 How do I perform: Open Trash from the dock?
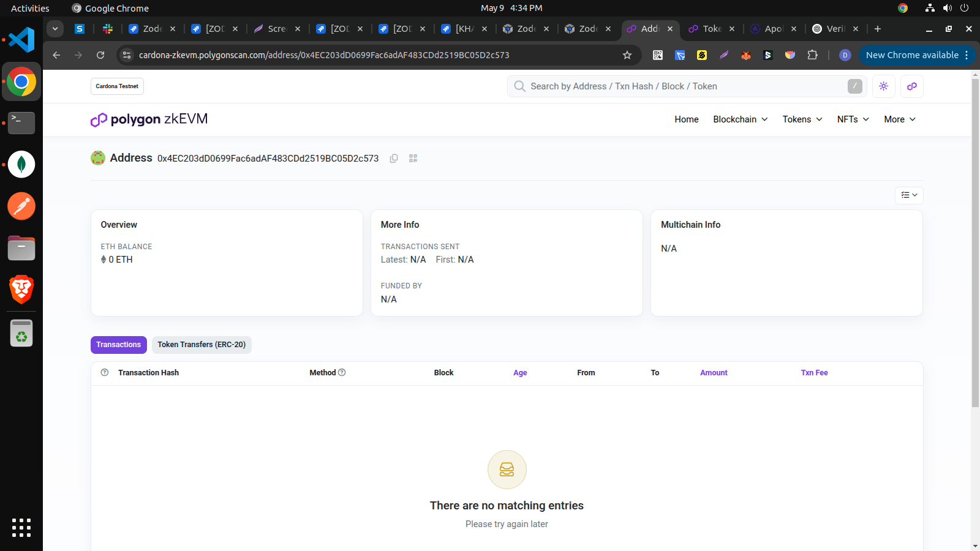(x=21, y=333)
